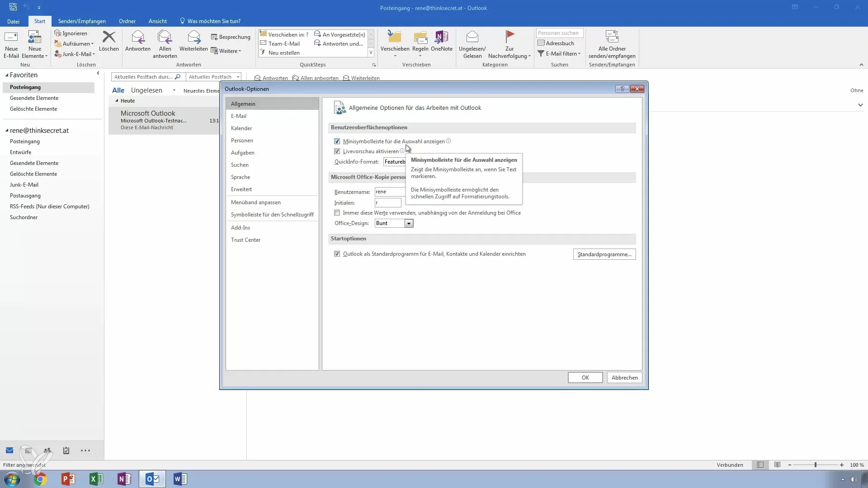
Task: Select Erweitert category in Outlook-Optionen
Action: point(272,189)
